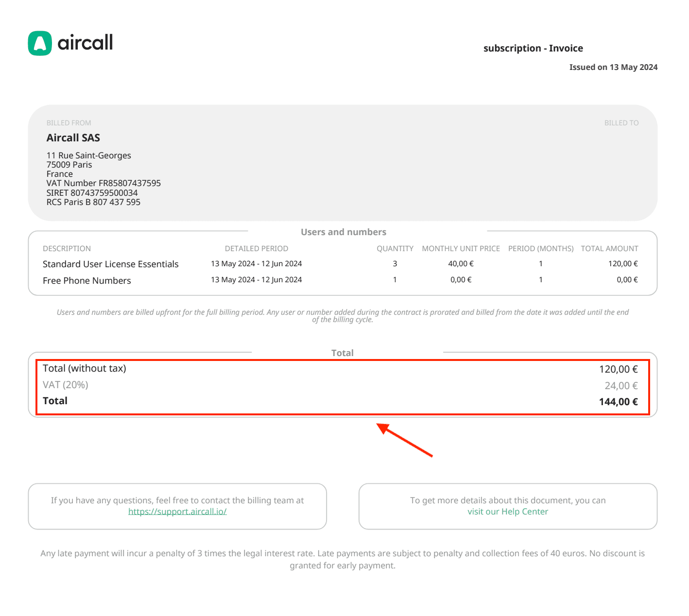This screenshot has width=689, height=616.
Task: Open the 'visit our Help Center' link
Action: coord(507,512)
